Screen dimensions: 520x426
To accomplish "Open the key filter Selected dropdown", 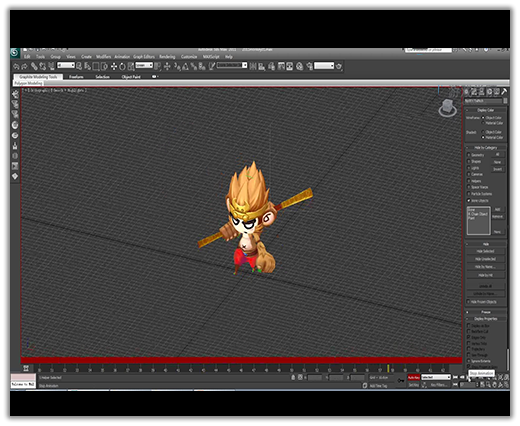I will point(436,377).
